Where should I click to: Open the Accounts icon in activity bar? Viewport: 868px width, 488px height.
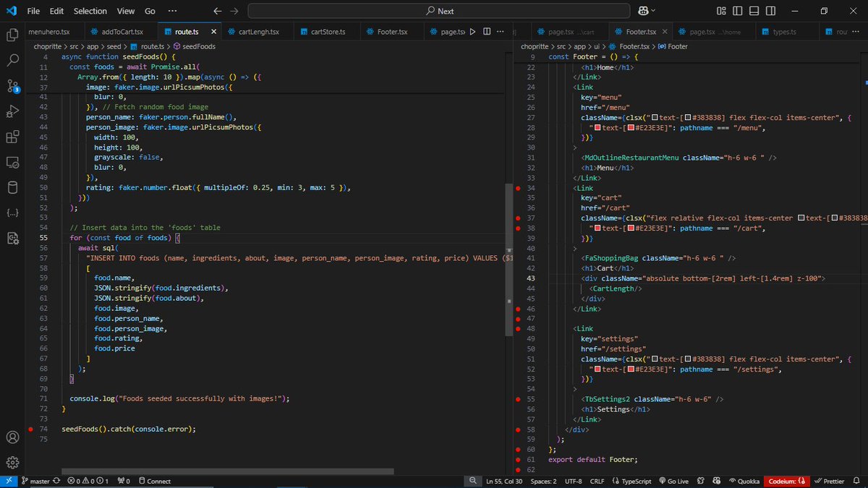click(12, 437)
